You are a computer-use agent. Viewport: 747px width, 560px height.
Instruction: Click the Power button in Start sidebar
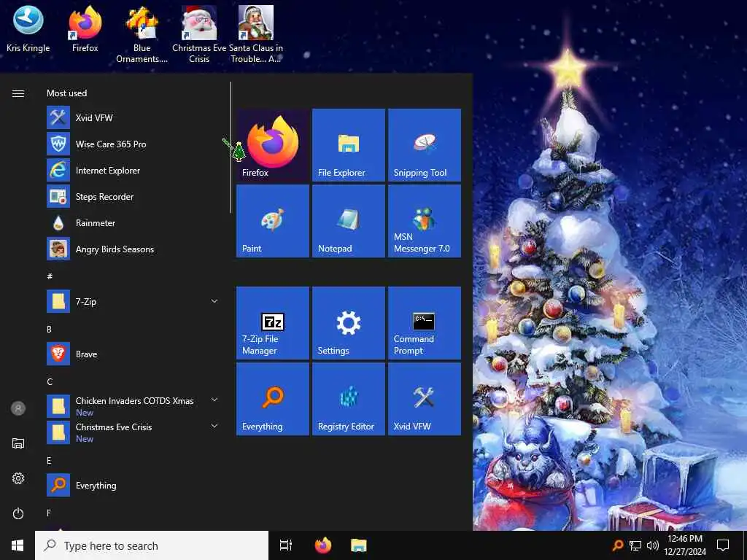point(18,513)
